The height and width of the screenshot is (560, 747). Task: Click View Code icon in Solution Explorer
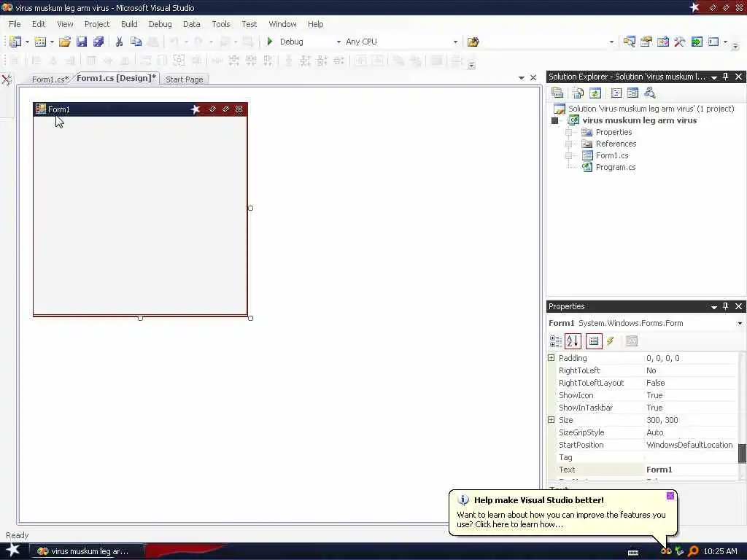(x=616, y=93)
